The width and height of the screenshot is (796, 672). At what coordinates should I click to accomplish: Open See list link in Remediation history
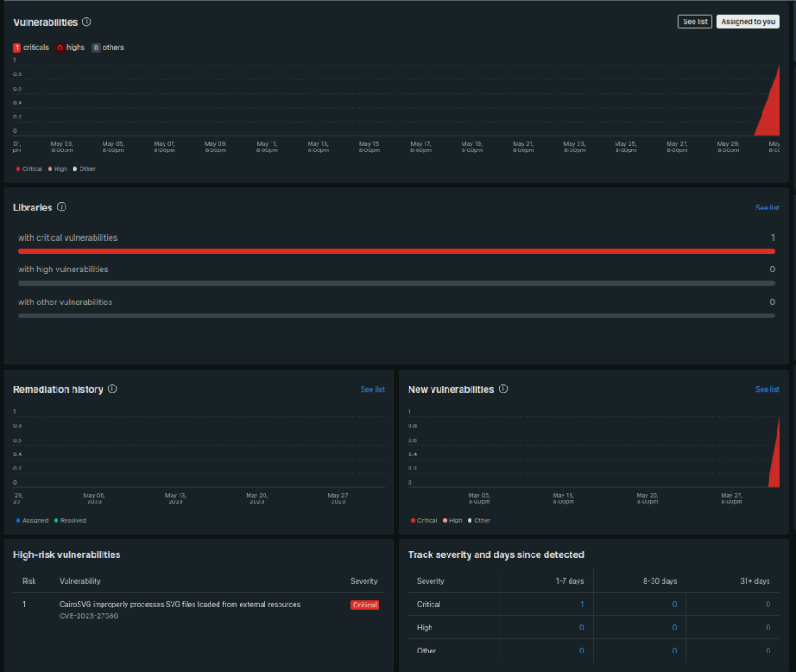pos(372,389)
